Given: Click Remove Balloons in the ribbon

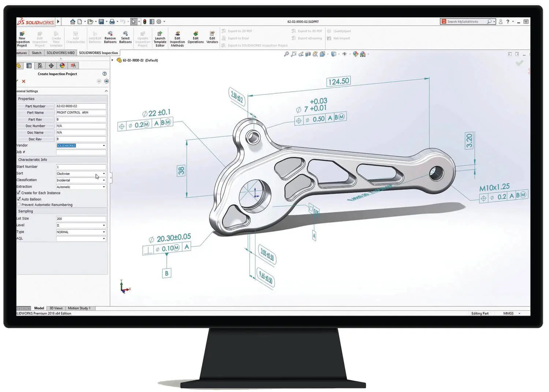Looking at the screenshot, I should (x=110, y=38).
